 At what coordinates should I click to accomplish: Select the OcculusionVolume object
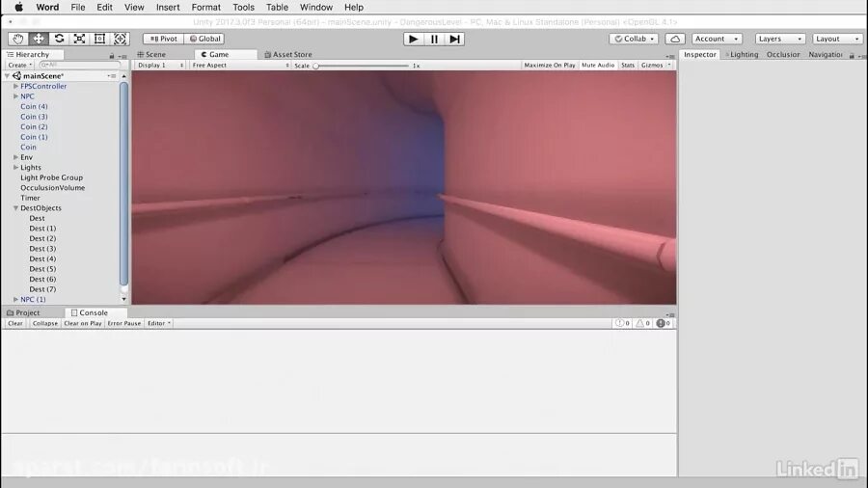click(x=53, y=187)
